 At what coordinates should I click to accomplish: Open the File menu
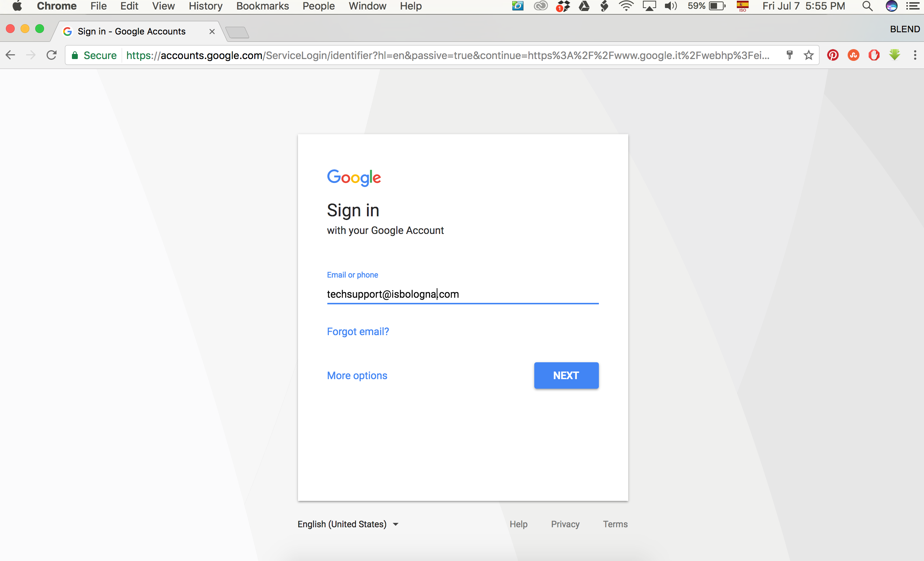(98, 6)
